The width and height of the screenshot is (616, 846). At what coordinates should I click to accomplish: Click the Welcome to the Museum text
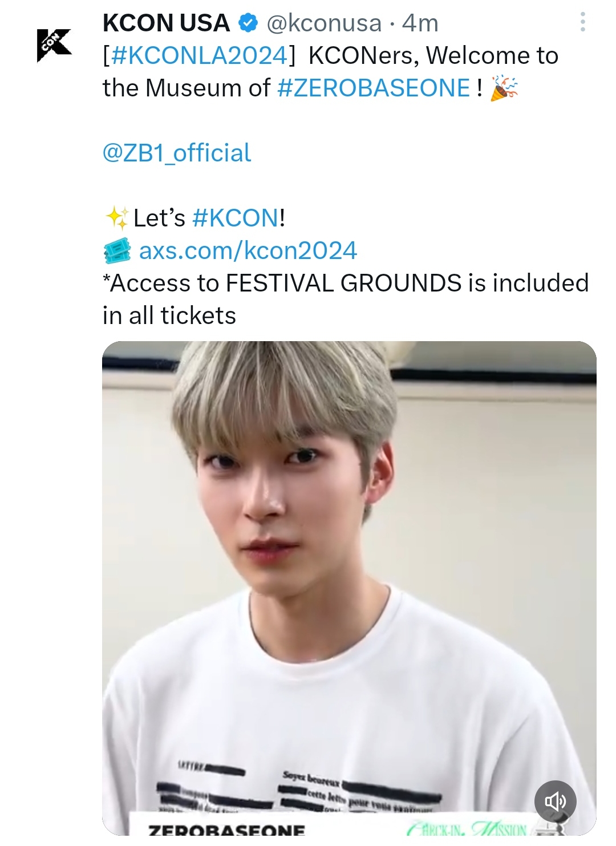click(x=331, y=72)
